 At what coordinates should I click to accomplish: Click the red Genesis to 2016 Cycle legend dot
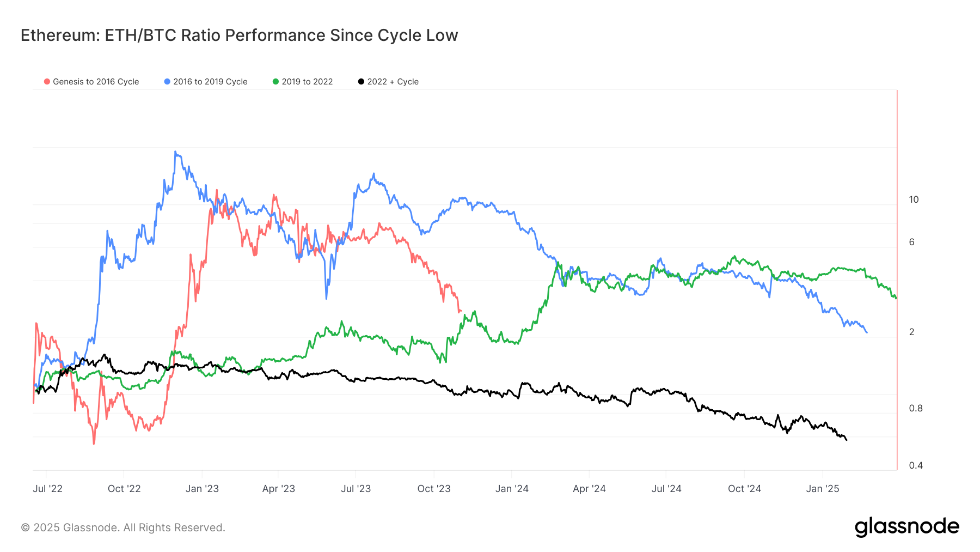tap(47, 82)
